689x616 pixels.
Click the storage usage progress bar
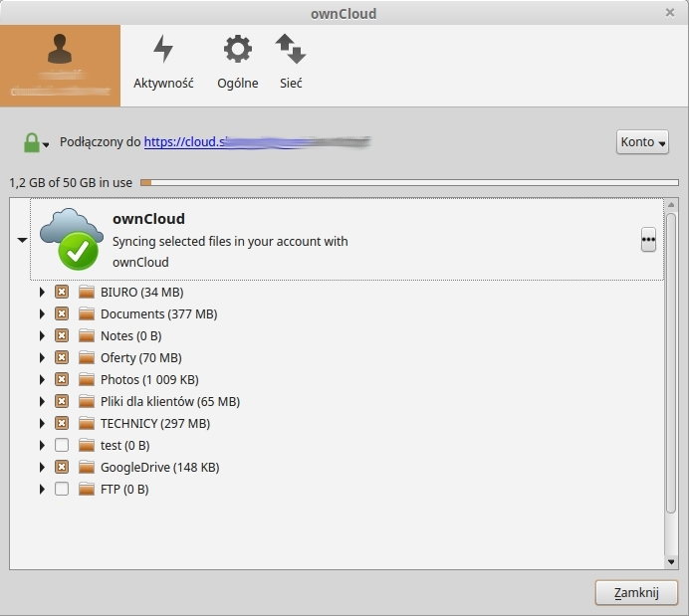(x=409, y=182)
